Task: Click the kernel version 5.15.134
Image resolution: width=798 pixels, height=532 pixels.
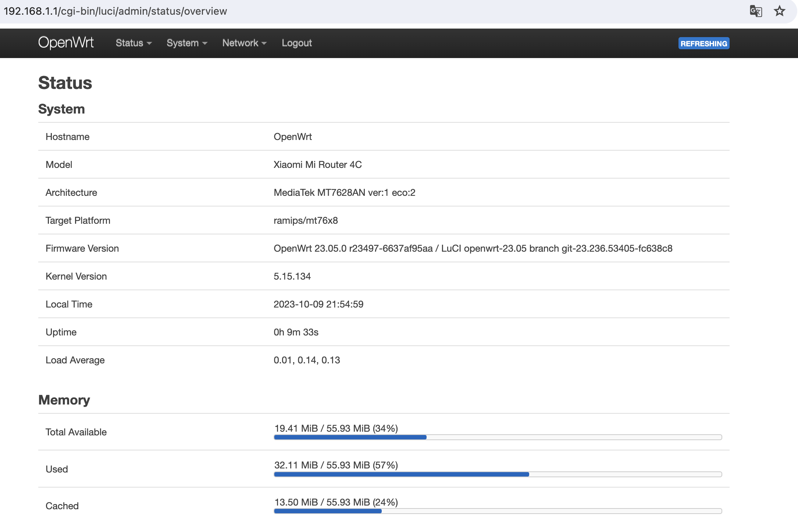Action: [292, 276]
